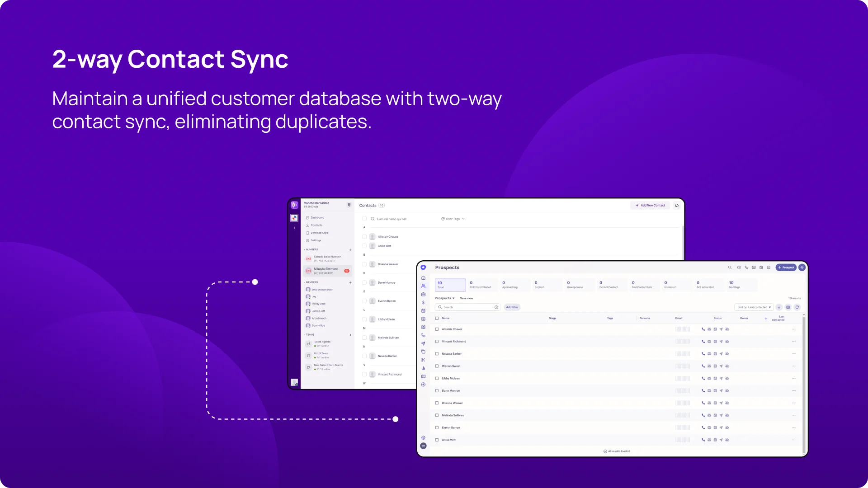The image size is (868, 488).
Task: Call Allistair Chavez using phone icon
Action: pos(703,329)
